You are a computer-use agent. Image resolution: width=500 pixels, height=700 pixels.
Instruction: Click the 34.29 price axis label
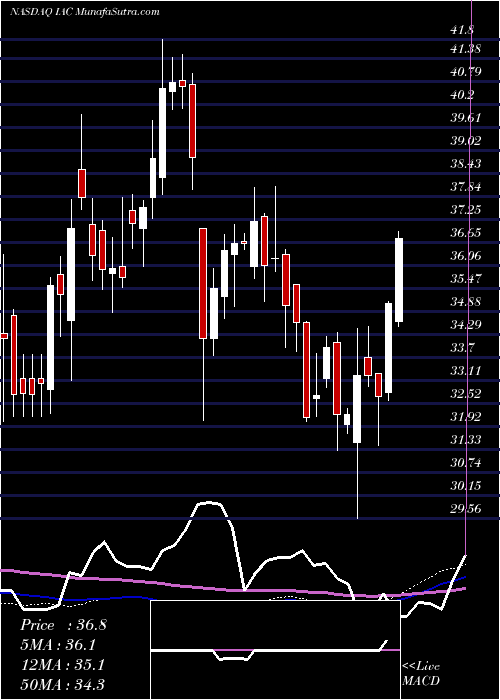pyautogui.click(x=466, y=324)
